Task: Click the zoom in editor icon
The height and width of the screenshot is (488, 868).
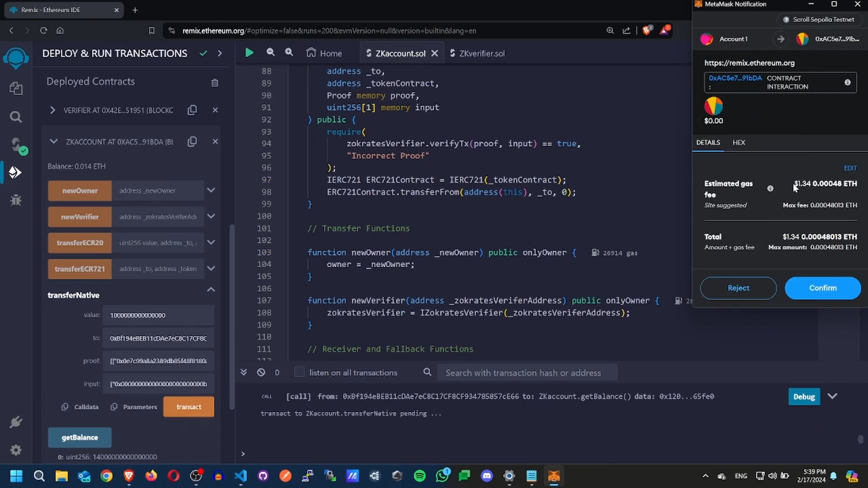Action: pyautogui.click(x=289, y=52)
